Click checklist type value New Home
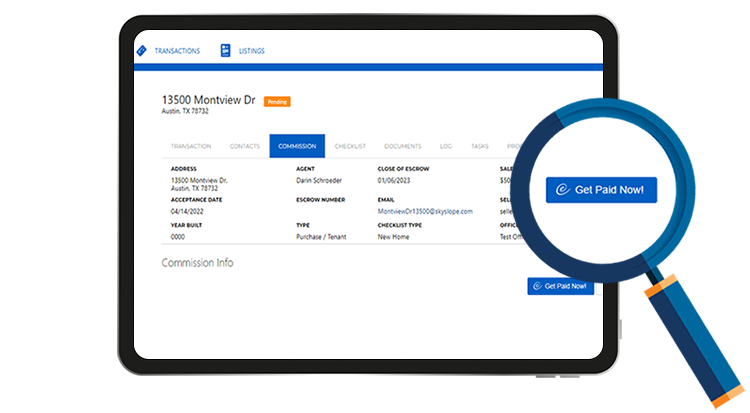The width and height of the screenshot is (750, 413). 393,236
